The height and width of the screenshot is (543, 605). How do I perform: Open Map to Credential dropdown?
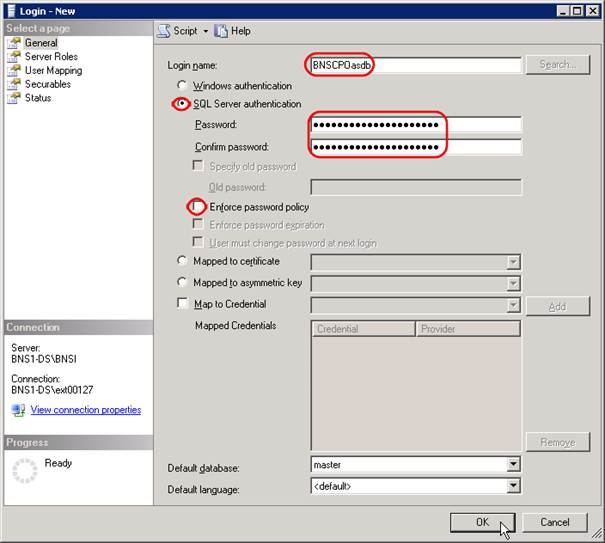(513, 306)
